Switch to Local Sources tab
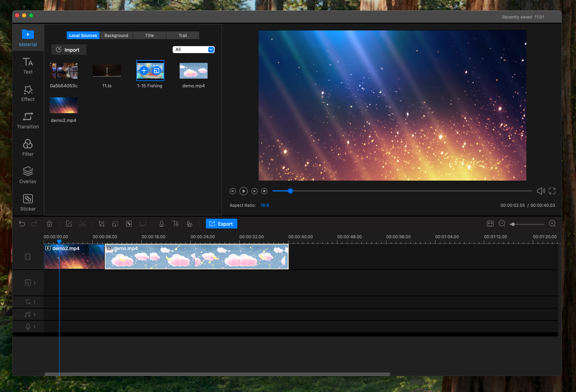Image resolution: width=576 pixels, height=392 pixels. point(83,35)
